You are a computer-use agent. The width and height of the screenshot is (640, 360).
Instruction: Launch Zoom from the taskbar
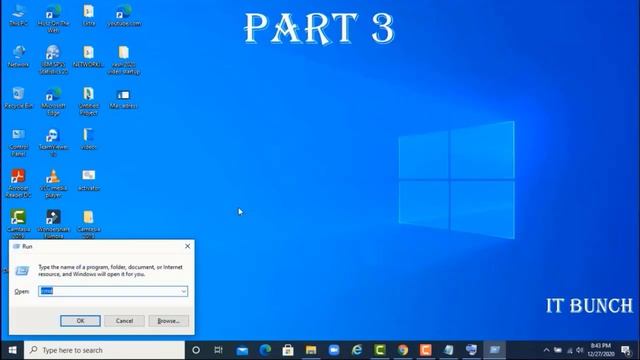point(334,350)
